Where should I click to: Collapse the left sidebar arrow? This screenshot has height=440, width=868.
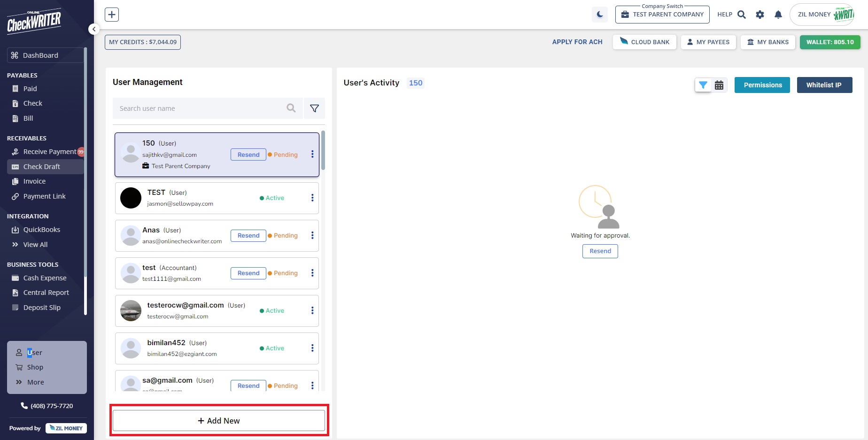94,29
